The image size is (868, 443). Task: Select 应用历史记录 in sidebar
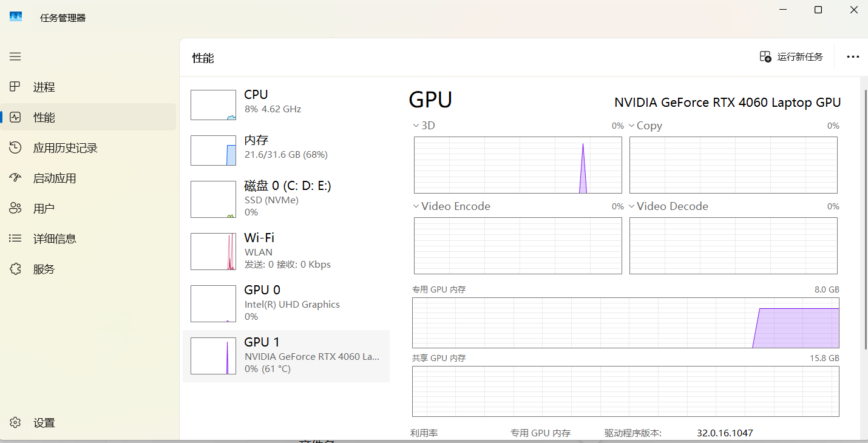[x=88, y=147]
